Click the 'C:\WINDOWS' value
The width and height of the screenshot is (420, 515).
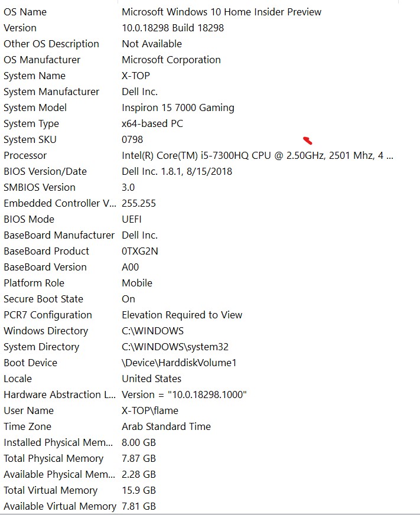152,331
